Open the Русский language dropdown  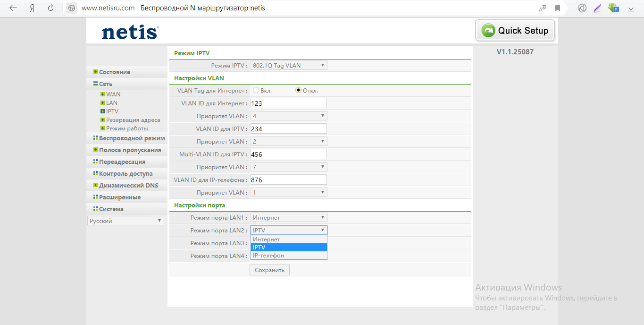(125, 221)
